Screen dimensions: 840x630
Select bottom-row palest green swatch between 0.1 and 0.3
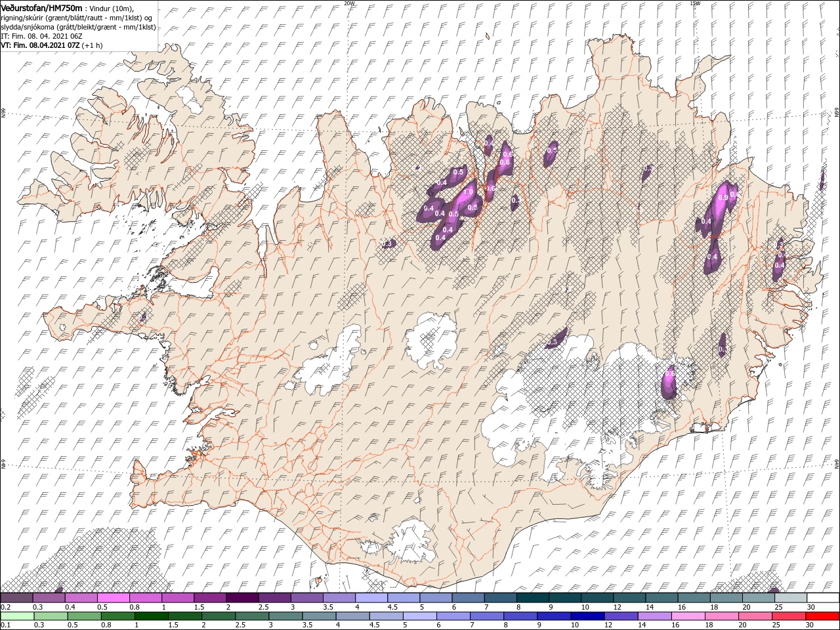pyautogui.click(x=18, y=616)
